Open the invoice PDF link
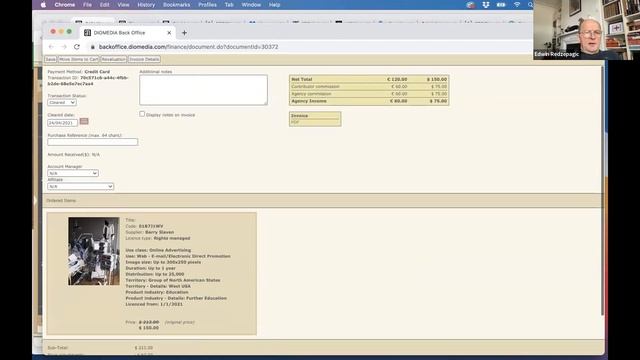 295,122
